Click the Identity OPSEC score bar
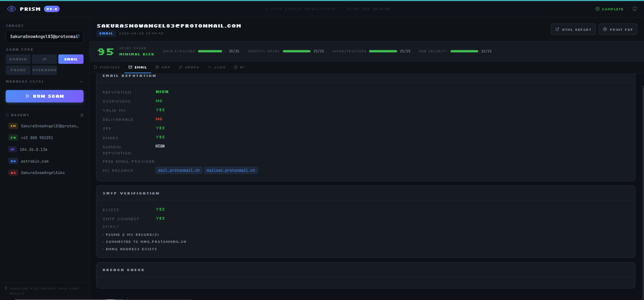 [x=297, y=51]
